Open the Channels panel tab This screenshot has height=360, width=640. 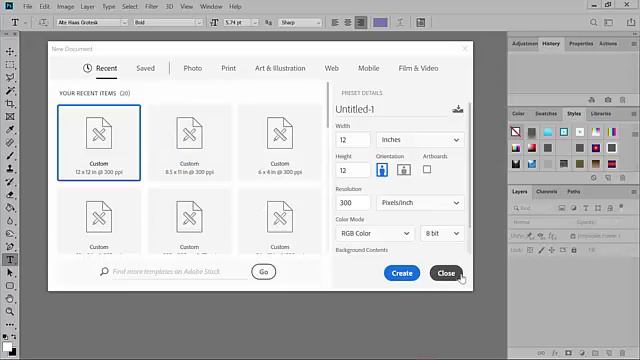[547, 191]
